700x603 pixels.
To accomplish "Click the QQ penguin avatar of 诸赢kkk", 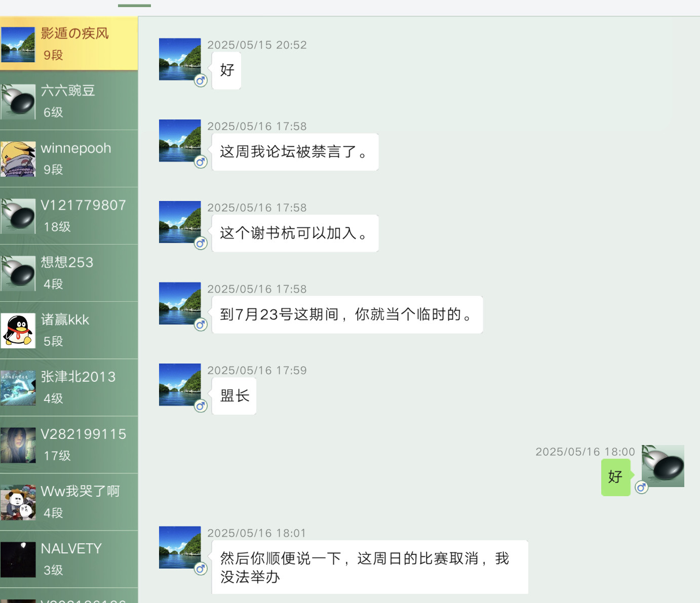I will (18, 331).
